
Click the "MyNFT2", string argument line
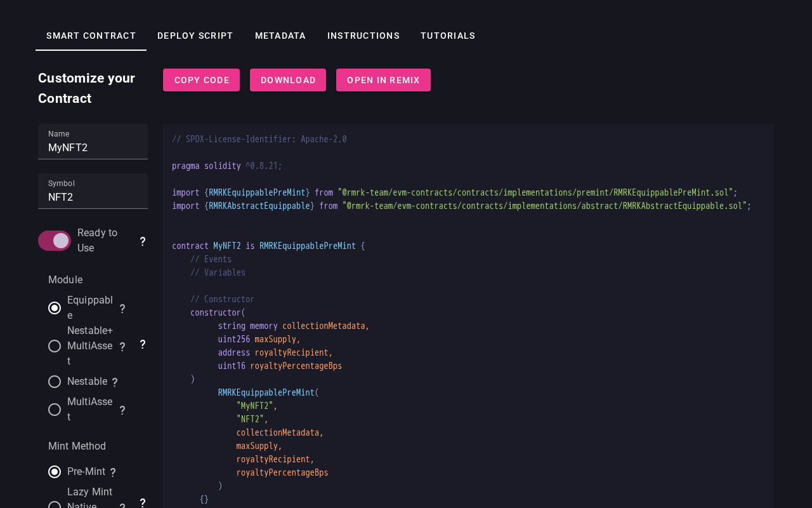click(x=257, y=406)
